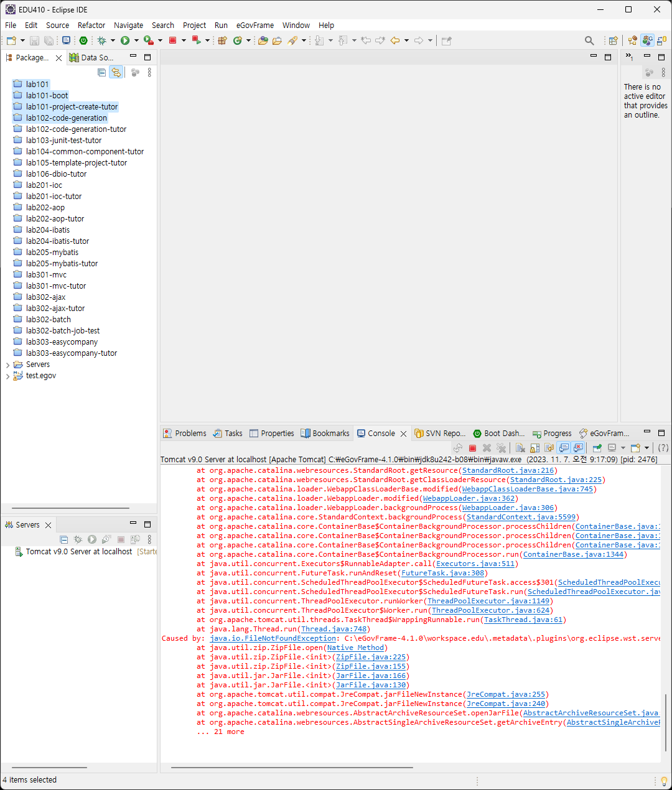
Task: Click the Open Perspective icon
Action: click(614, 40)
